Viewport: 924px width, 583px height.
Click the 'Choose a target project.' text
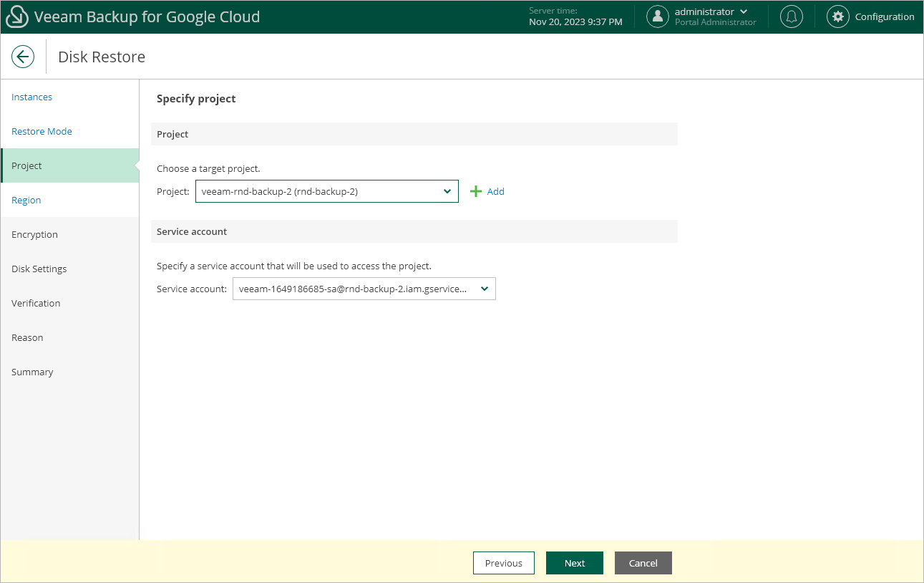click(x=208, y=168)
